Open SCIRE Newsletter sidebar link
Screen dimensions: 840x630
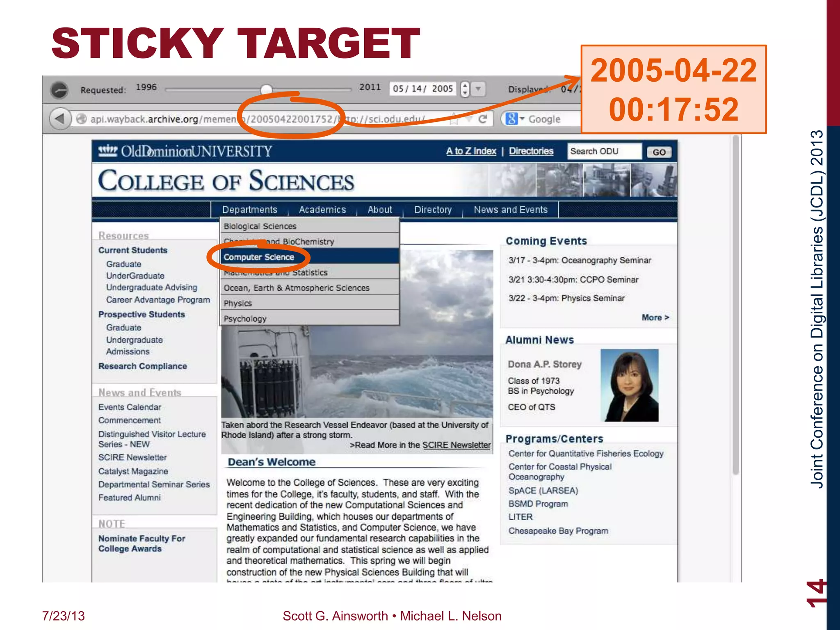point(132,457)
